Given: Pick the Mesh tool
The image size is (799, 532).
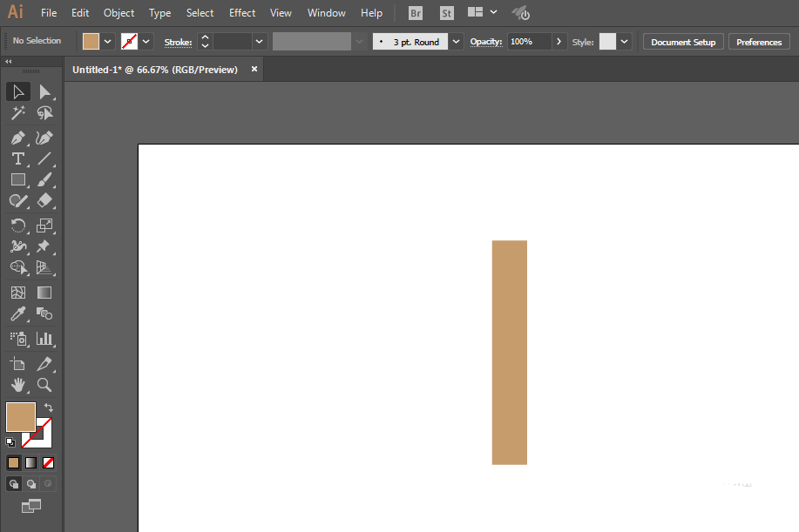Looking at the screenshot, I should pyautogui.click(x=18, y=293).
